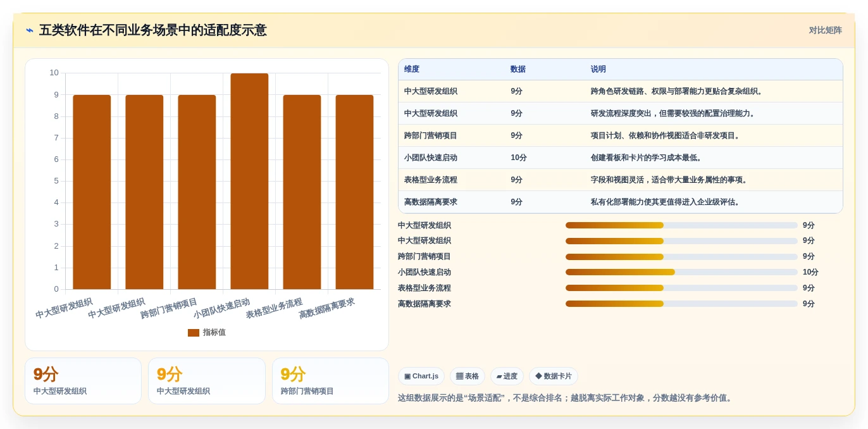Viewport: 868px width, 429px height.
Task: Click the description 研发流程深度突出,但需要较强的配置治理能力
Action: coord(674,113)
